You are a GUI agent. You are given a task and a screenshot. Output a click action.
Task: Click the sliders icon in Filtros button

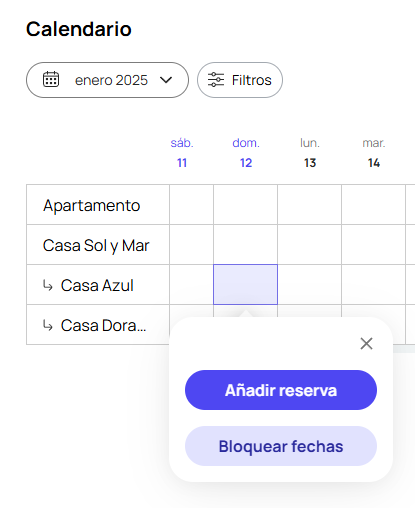coord(216,80)
